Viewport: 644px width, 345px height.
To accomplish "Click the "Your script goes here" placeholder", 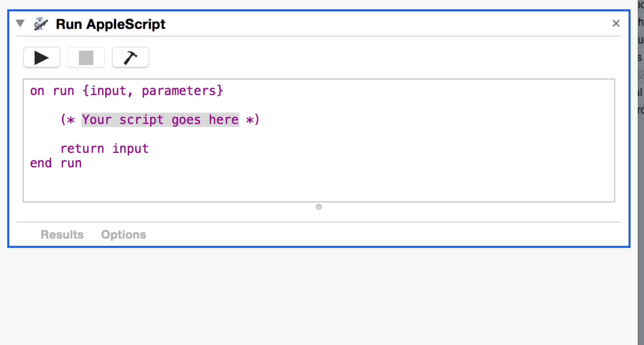I will pos(160,120).
